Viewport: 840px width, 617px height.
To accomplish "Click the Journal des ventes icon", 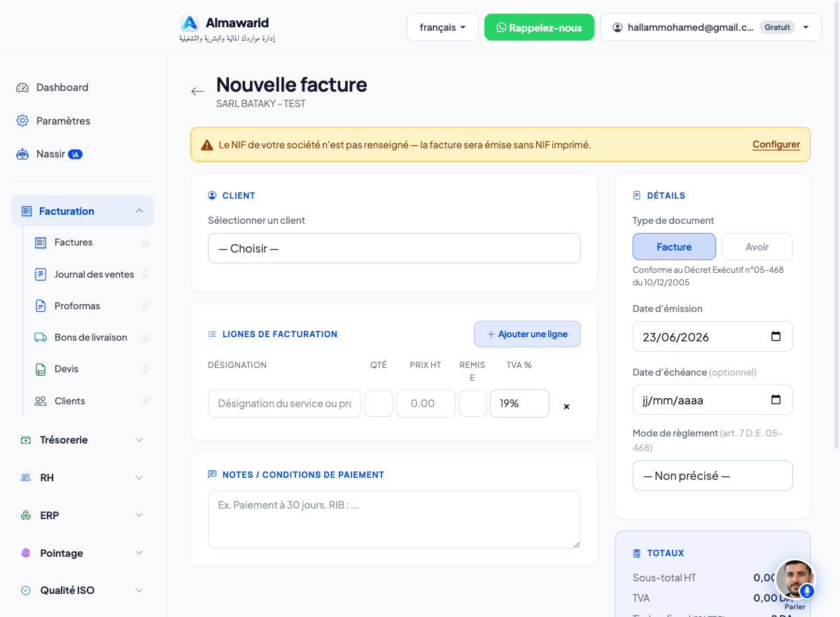I will 41,274.
